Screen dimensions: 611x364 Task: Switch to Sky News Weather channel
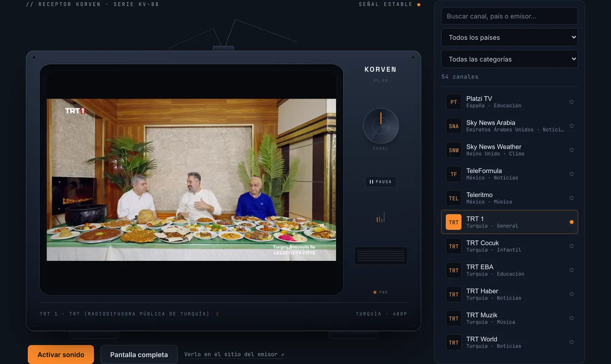click(510, 150)
